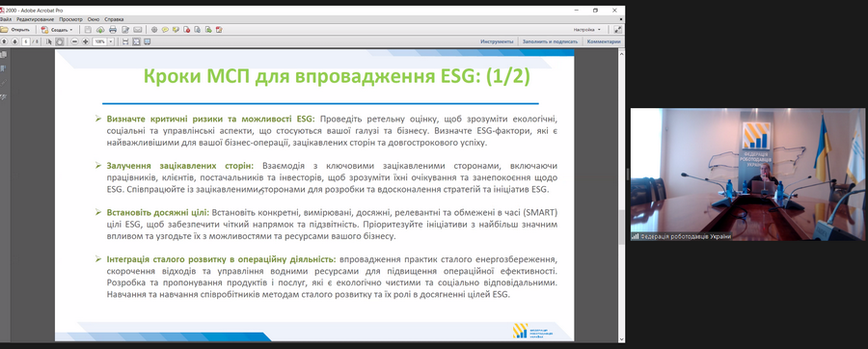This screenshot has height=349, width=868.
Task: Open the Файл menu
Action: point(6,19)
